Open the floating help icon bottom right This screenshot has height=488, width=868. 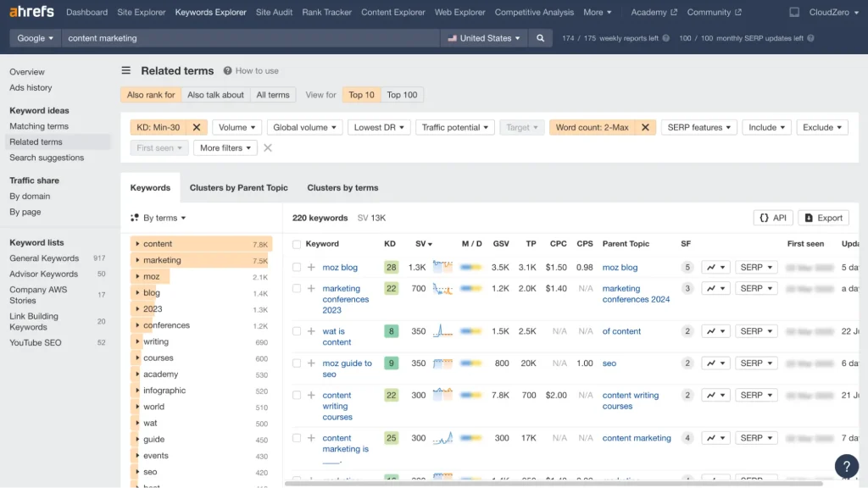coord(846,466)
